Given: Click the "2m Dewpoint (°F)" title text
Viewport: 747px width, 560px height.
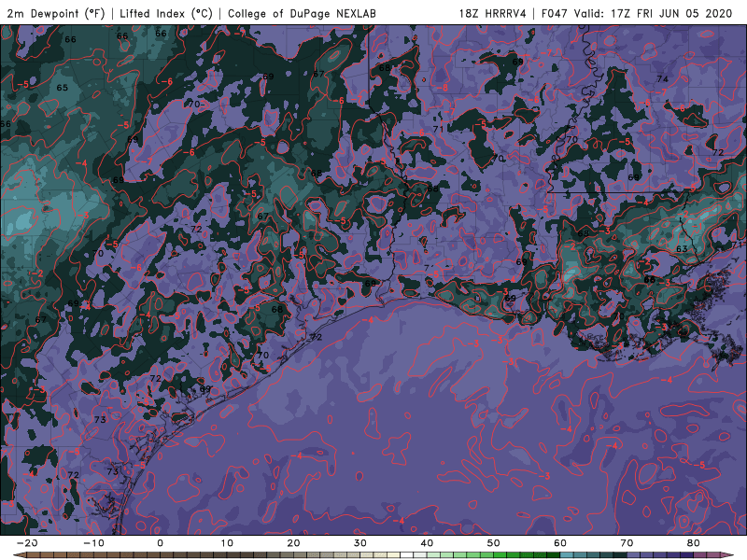Looking at the screenshot, I should click(x=56, y=13).
